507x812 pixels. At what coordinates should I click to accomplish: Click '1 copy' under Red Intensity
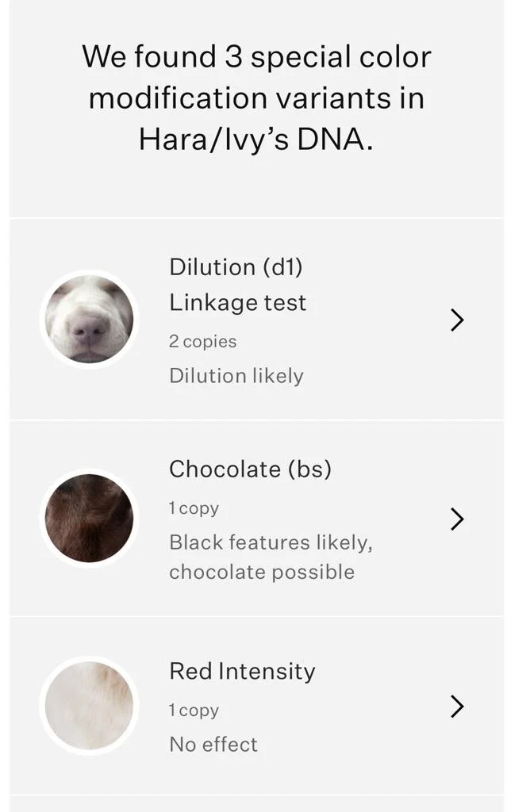[194, 710]
